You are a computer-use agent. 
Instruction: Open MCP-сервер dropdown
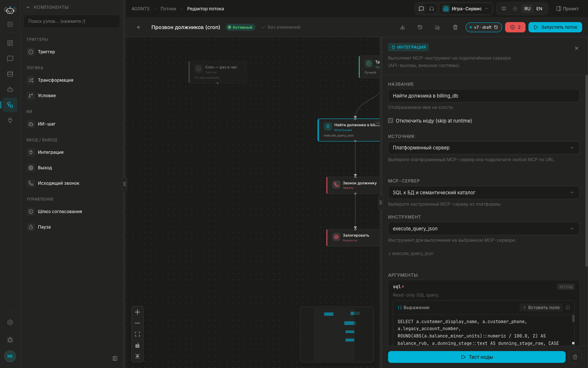coord(484,192)
